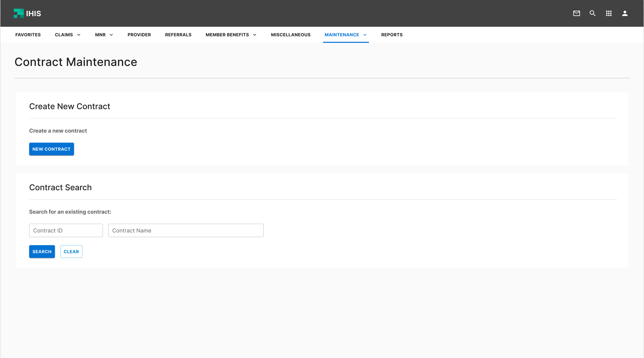Click 'Search for an existing contract:' text
The image size is (644, 358).
tap(70, 212)
